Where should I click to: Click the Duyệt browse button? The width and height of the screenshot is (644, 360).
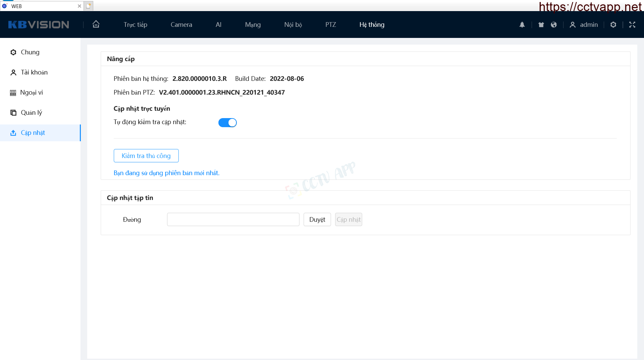(317, 219)
